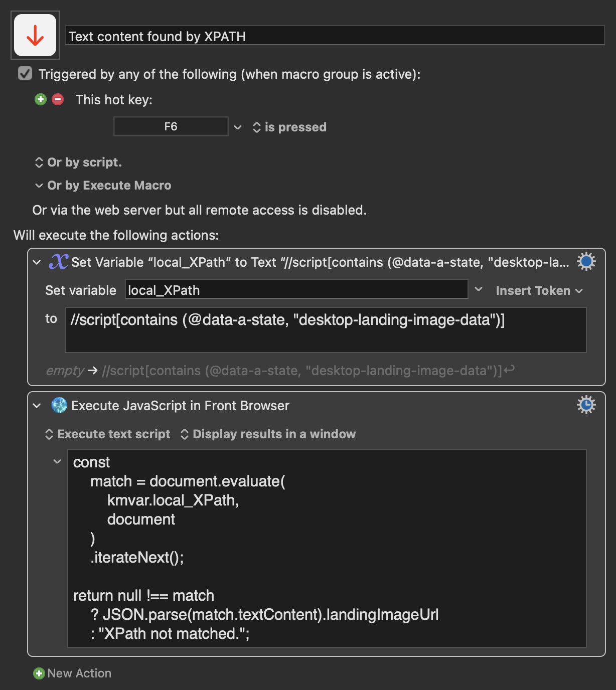616x690 pixels.
Task: Collapse the JavaScript script text area
Action: point(57,461)
